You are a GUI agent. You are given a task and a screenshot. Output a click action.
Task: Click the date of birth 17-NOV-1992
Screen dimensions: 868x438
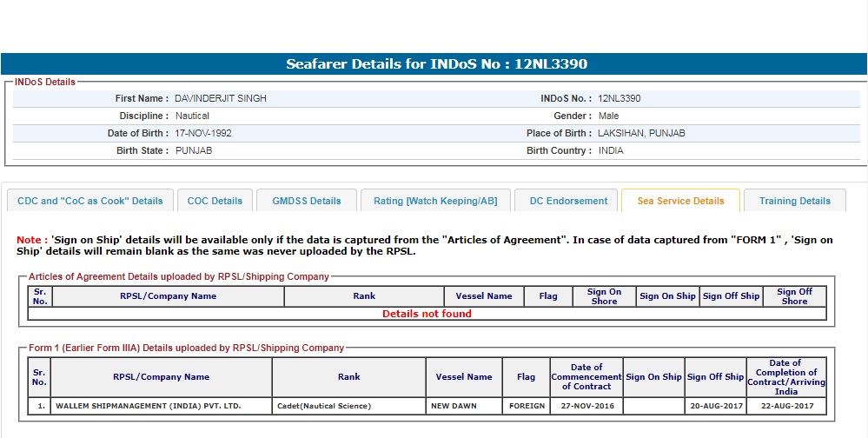click(203, 134)
